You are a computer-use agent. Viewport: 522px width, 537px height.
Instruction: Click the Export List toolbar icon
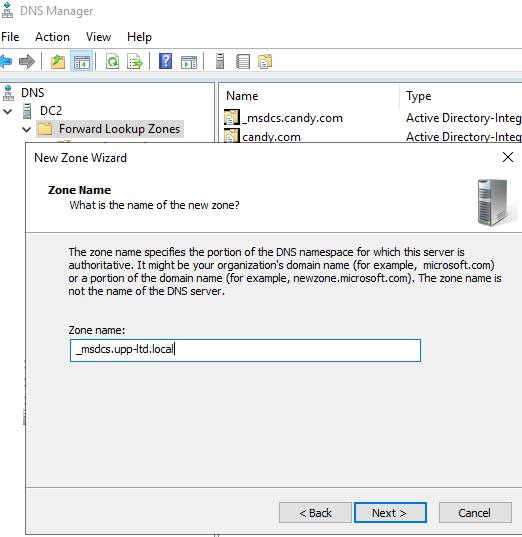[x=135, y=62]
